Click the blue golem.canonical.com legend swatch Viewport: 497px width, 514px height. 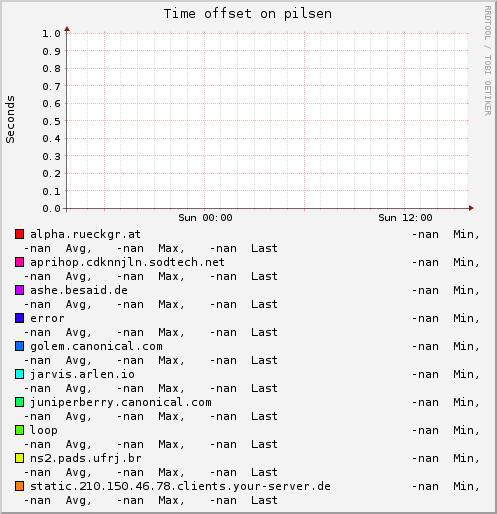pos(19,346)
